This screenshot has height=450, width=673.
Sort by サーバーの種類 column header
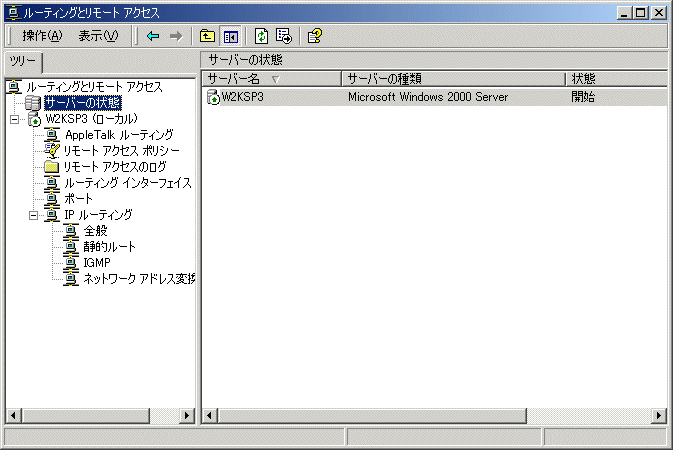point(453,79)
